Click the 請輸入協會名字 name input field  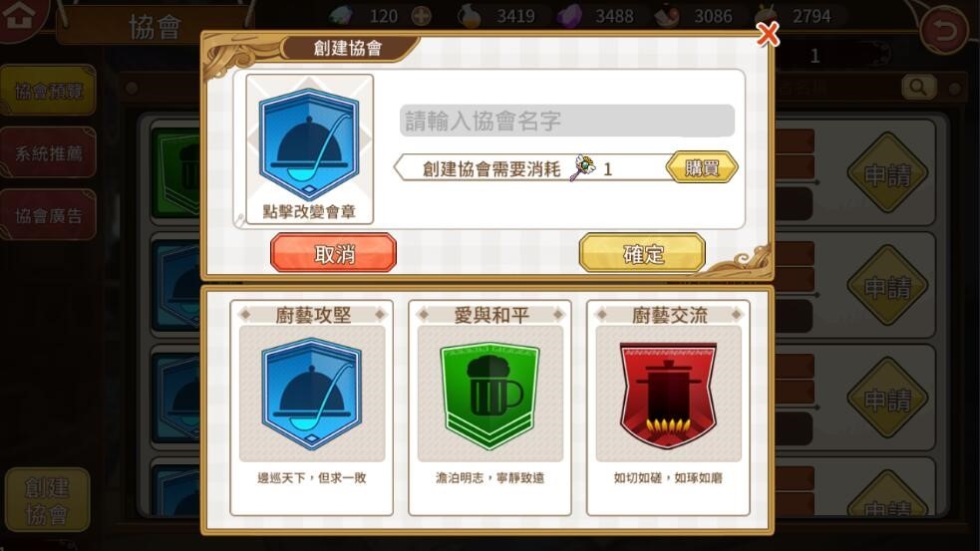tap(567, 121)
